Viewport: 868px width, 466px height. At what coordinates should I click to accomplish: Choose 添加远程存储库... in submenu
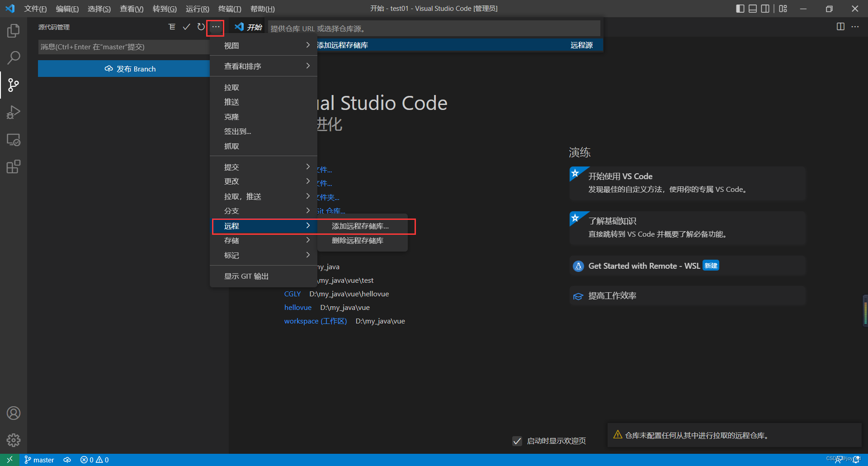pyautogui.click(x=363, y=226)
